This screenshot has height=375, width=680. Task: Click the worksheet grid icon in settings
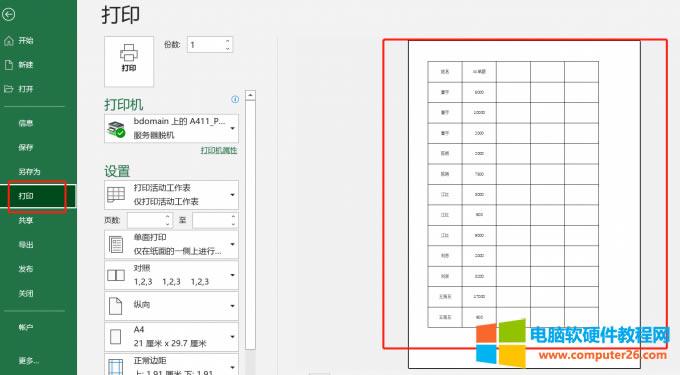click(x=116, y=195)
